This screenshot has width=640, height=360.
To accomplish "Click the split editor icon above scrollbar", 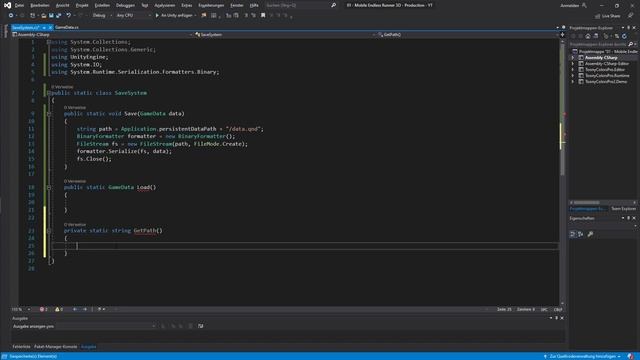I will pos(562,35).
